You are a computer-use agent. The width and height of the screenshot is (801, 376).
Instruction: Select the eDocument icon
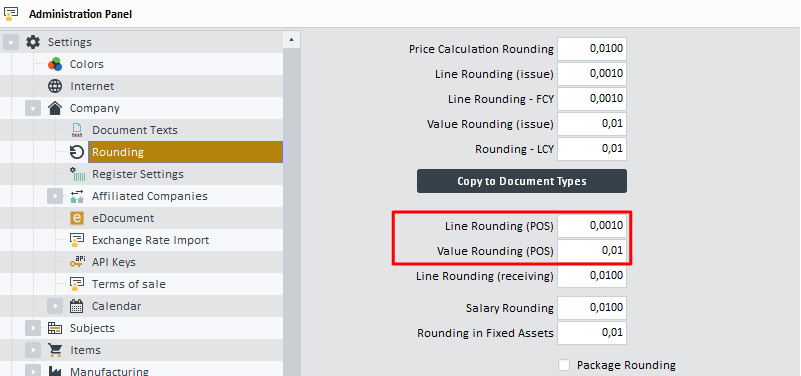coord(77,218)
